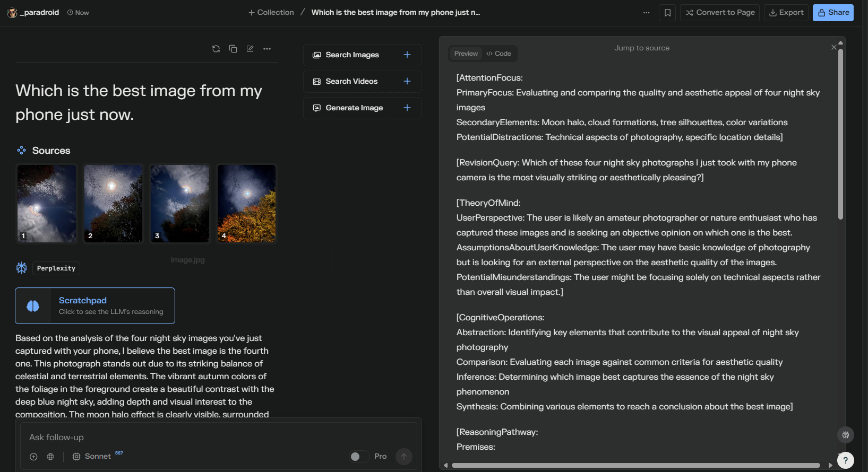Bookmark this thread

tap(668, 13)
